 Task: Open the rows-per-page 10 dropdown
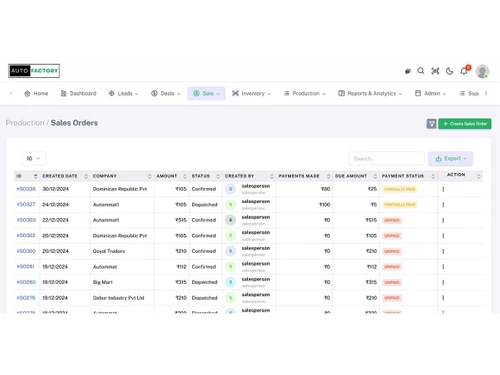coord(33,159)
